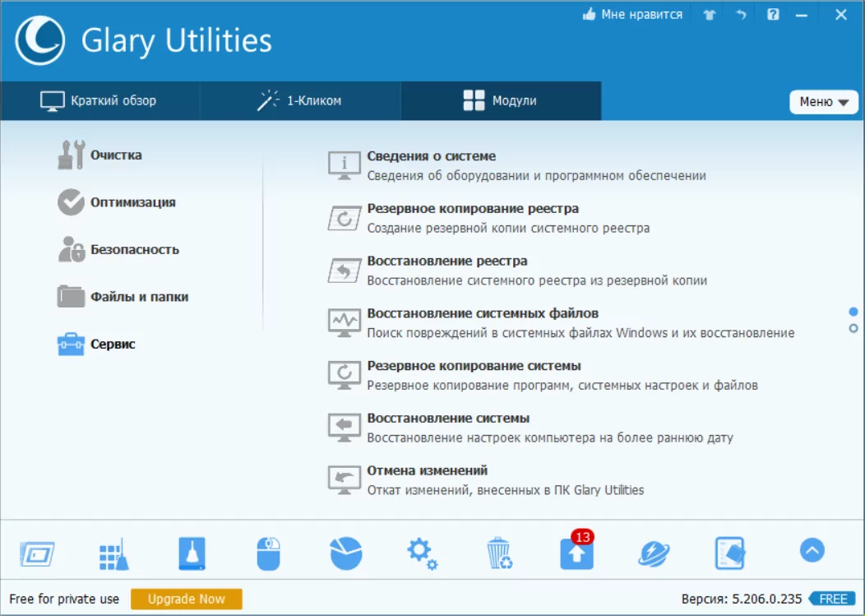This screenshot has height=616, width=865.
Task: Open Восстановление системы module
Action: click(530, 428)
